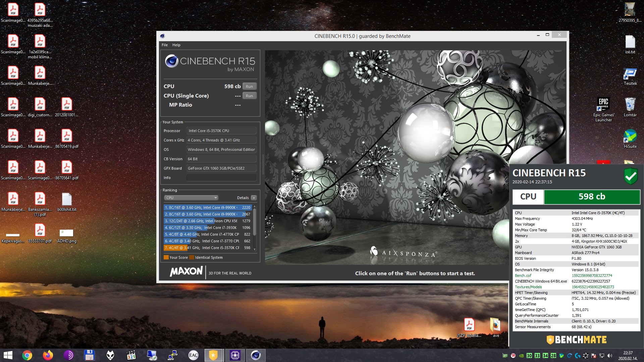Click the Action Center flag tray icon
Viewport: 644px width, 362px height.
[x=594, y=356]
